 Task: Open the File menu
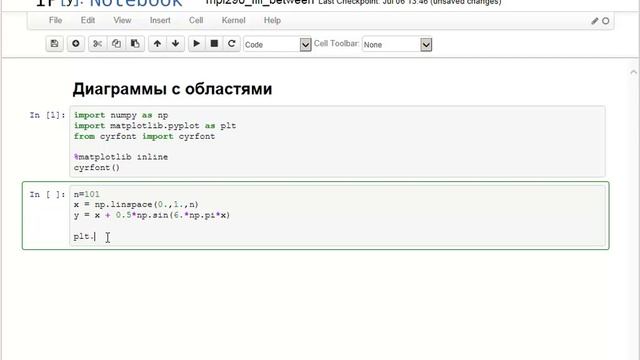[x=56, y=20]
